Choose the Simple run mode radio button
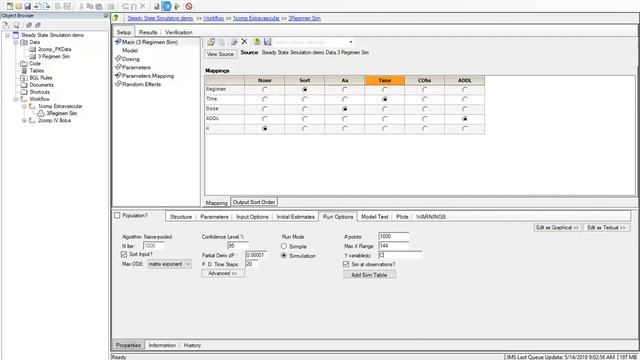Image resolution: width=640 pixels, height=360 pixels. (284, 246)
